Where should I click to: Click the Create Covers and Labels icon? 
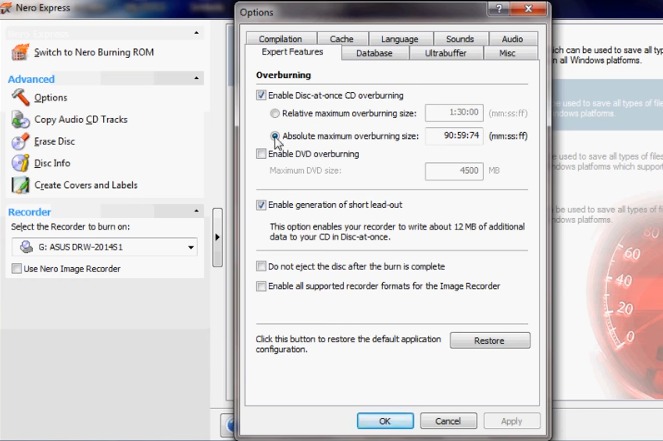click(x=20, y=185)
